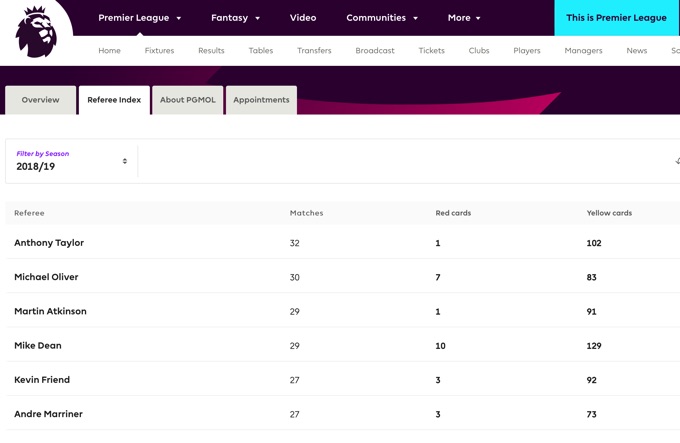Expand the Fantasy menu
This screenshot has width=680, height=443.
pos(235,18)
